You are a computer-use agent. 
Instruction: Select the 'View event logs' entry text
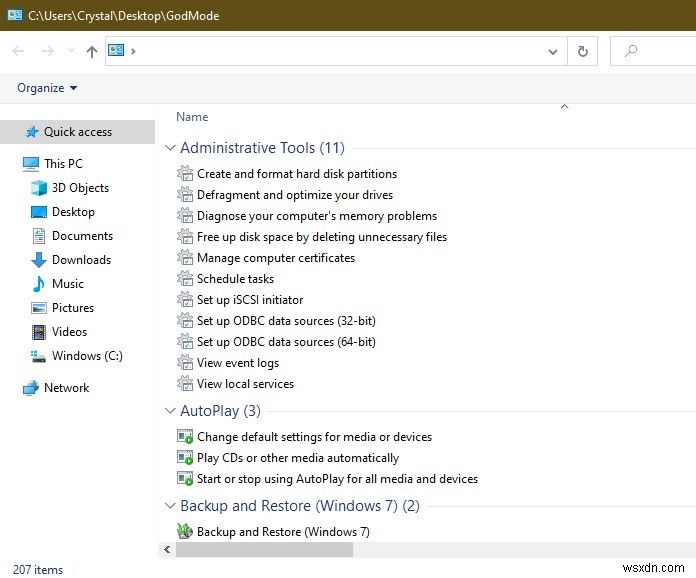[x=238, y=363]
